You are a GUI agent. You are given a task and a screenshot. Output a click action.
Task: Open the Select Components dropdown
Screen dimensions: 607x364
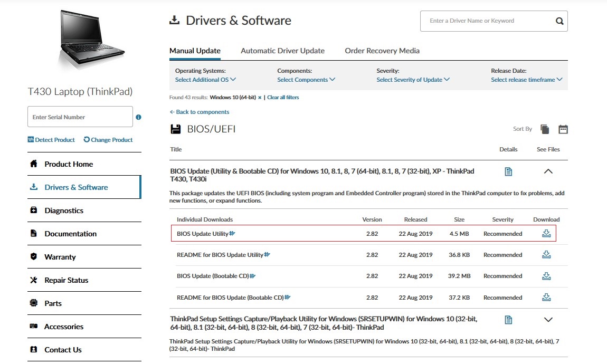pos(306,80)
